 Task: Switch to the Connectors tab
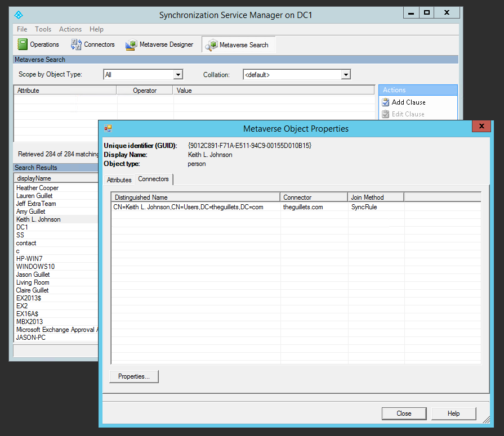click(153, 179)
